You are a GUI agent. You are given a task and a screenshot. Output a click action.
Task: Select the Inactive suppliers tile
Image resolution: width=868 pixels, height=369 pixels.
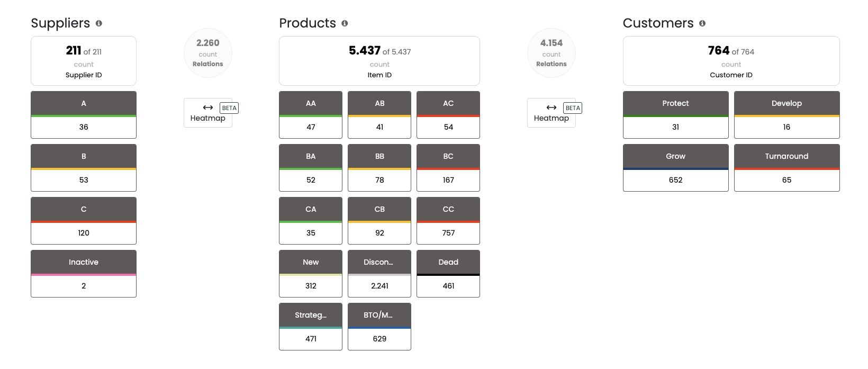coord(84,273)
